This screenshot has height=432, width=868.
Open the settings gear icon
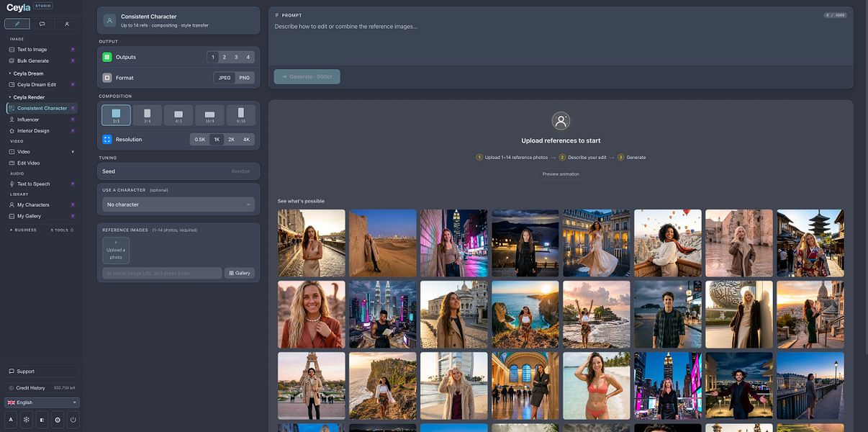[x=58, y=419]
